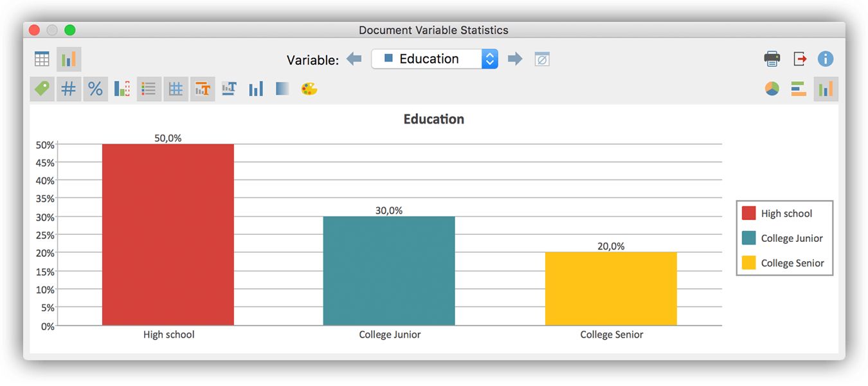Open the info help icon

(x=826, y=59)
